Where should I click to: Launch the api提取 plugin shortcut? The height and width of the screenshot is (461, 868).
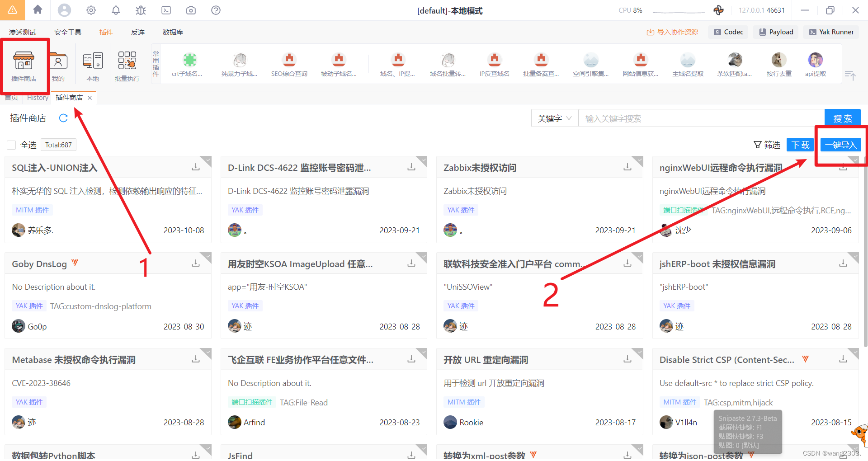(816, 65)
